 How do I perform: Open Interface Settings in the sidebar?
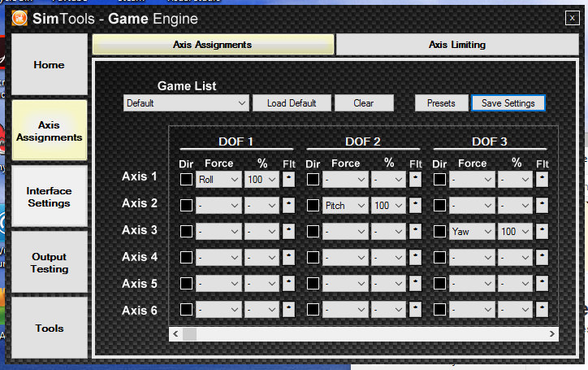(x=49, y=197)
